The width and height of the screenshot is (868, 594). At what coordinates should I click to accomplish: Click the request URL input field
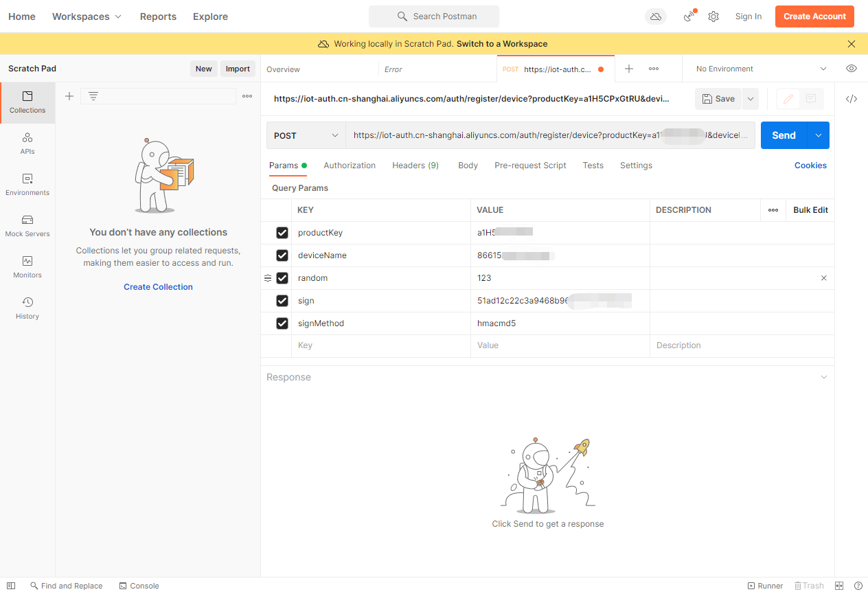pyautogui.click(x=551, y=135)
